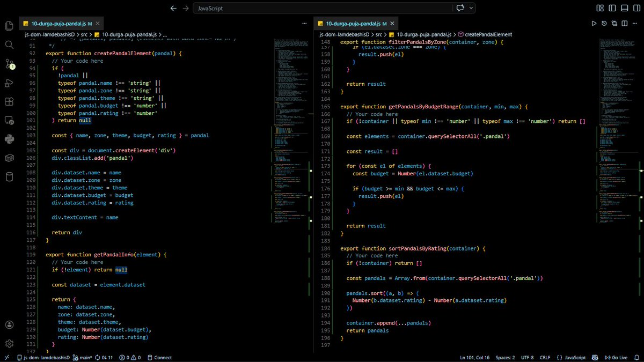Open the history clock icon in editor toolbar
This screenshot has height=362, width=644.
[604, 24]
